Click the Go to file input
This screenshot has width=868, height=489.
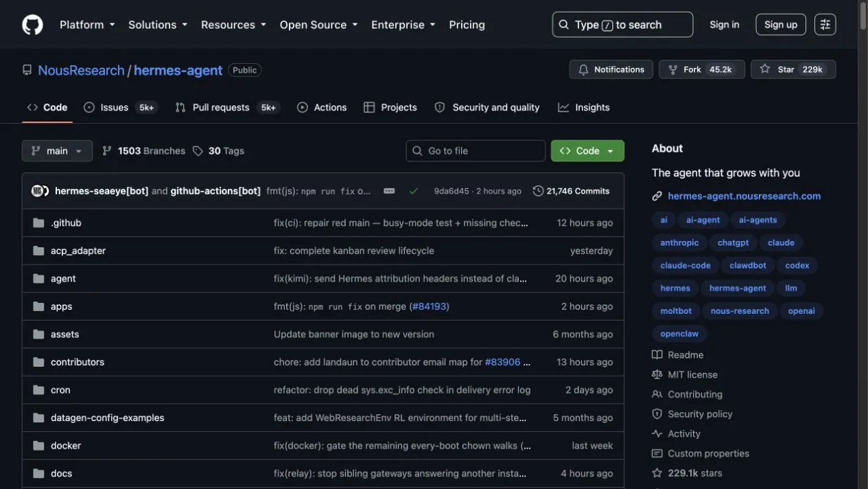(x=476, y=151)
